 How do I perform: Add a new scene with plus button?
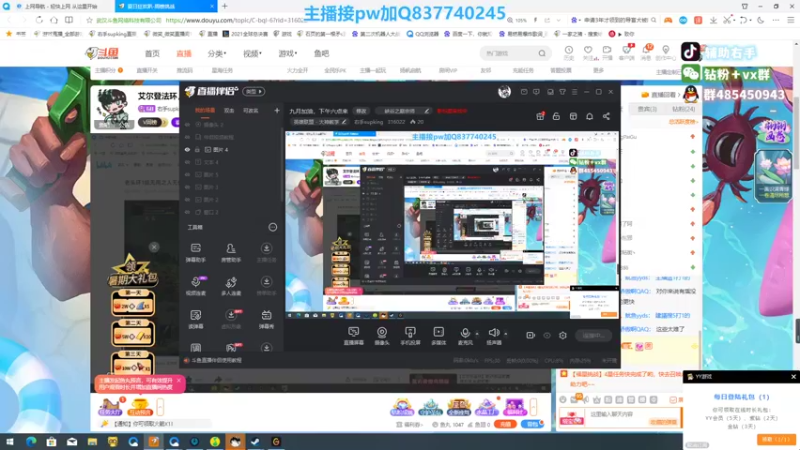click(277, 110)
